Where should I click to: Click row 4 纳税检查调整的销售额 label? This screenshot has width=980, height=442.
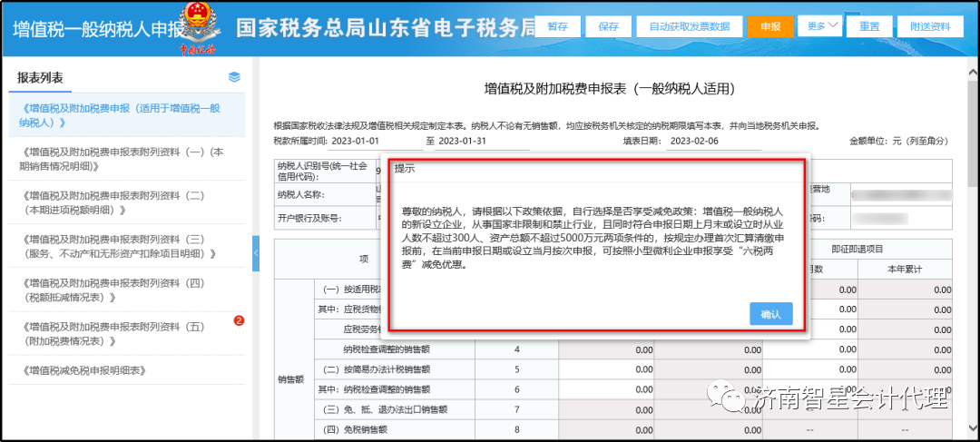coord(387,349)
